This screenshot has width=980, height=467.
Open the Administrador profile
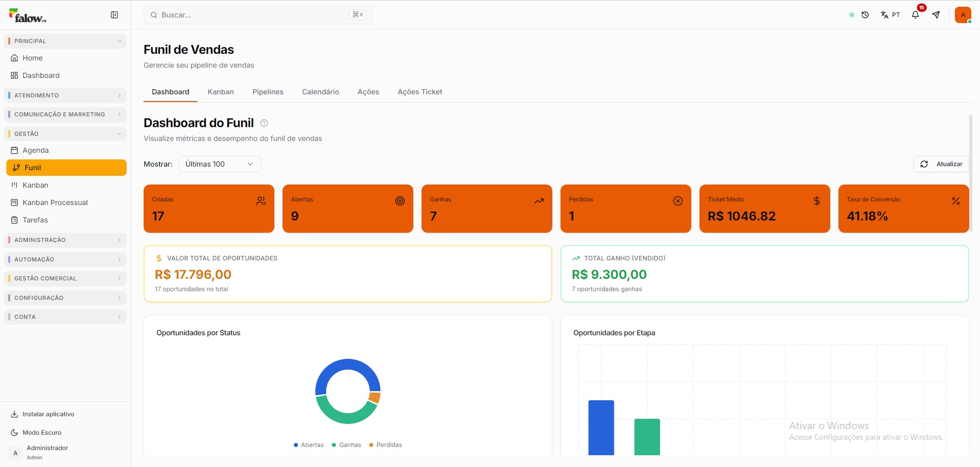pos(66,452)
